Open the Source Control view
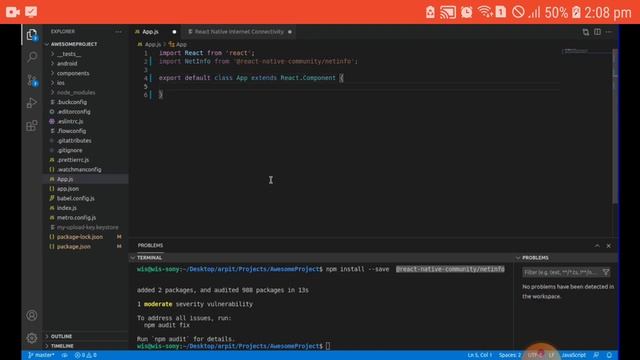 tap(32, 80)
